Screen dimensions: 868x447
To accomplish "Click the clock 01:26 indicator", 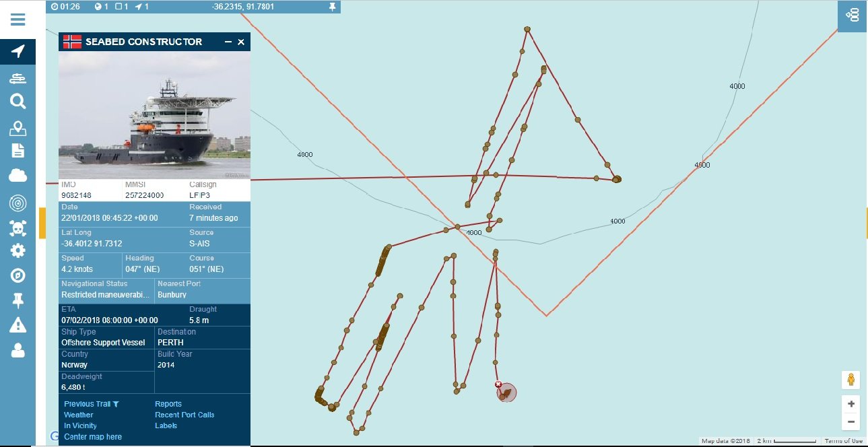I will 66,7.
